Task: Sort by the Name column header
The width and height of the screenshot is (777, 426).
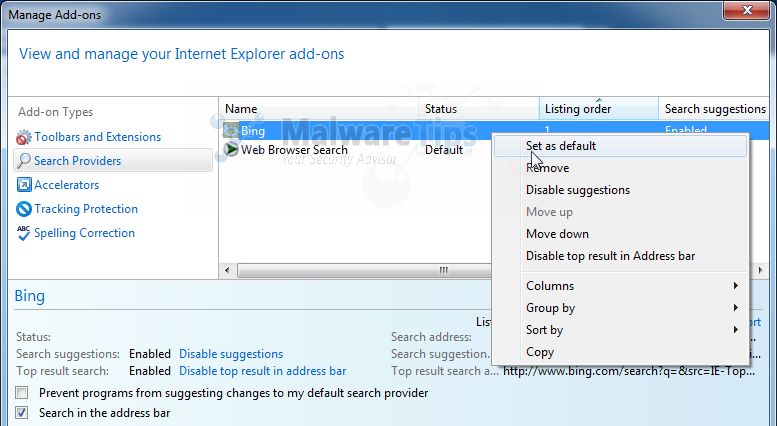Action: 319,108
